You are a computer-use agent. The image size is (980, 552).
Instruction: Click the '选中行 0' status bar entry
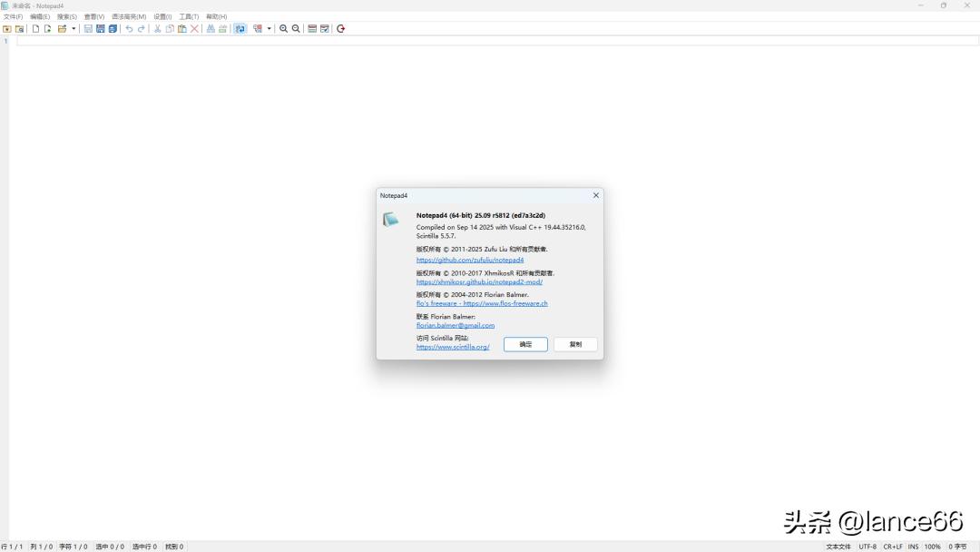click(x=144, y=547)
